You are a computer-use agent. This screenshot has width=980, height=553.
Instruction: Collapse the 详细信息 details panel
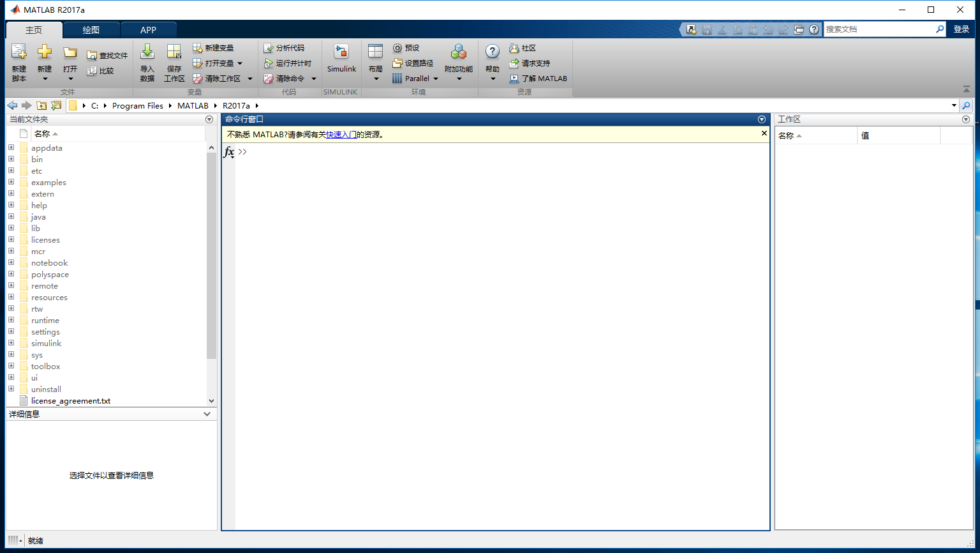(207, 414)
